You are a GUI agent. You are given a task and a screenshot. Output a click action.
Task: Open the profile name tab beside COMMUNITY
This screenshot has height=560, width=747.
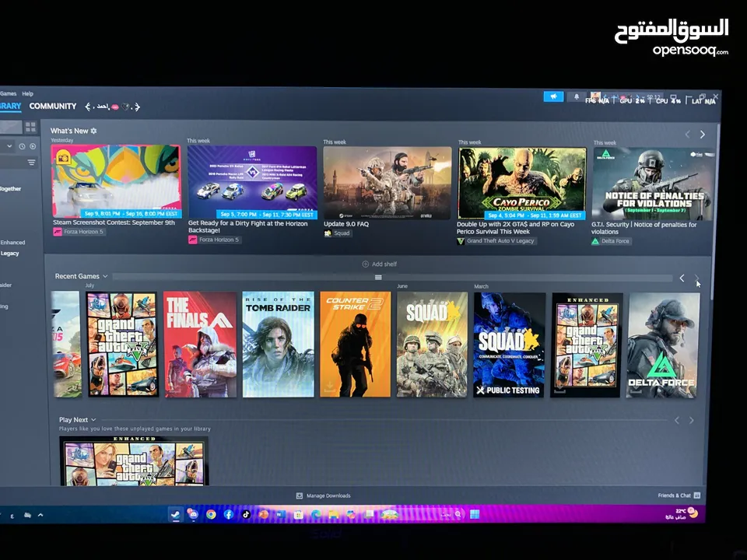click(x=112, y=107)
